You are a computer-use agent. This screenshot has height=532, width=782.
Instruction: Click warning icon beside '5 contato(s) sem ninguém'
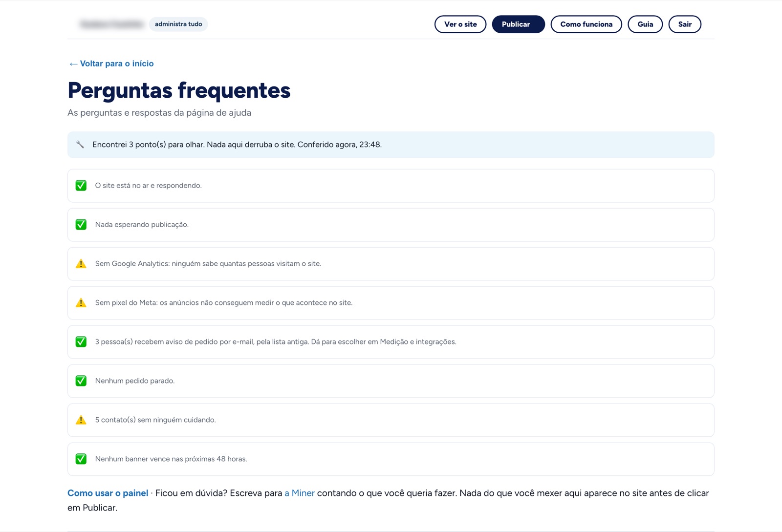(81, 420)
